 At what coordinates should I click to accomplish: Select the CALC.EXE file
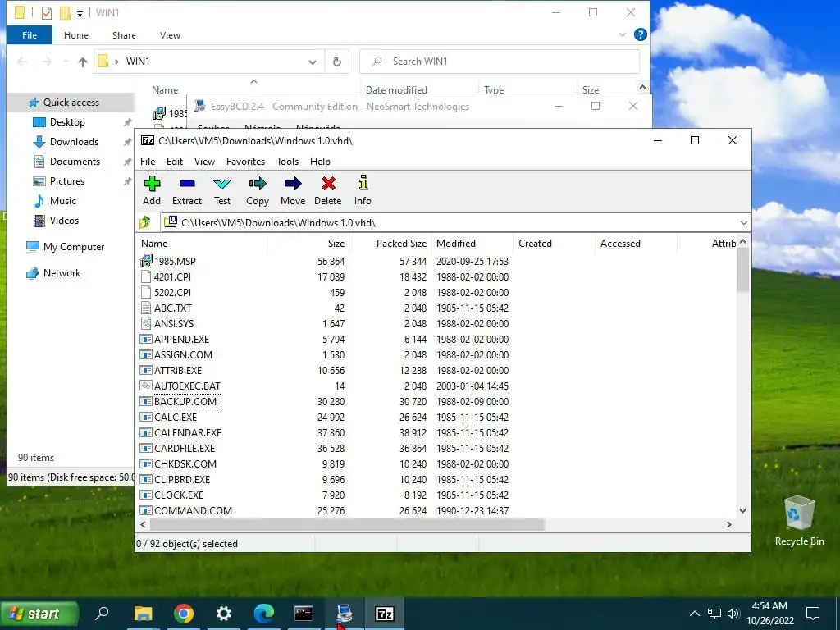[x=176, y=418]
